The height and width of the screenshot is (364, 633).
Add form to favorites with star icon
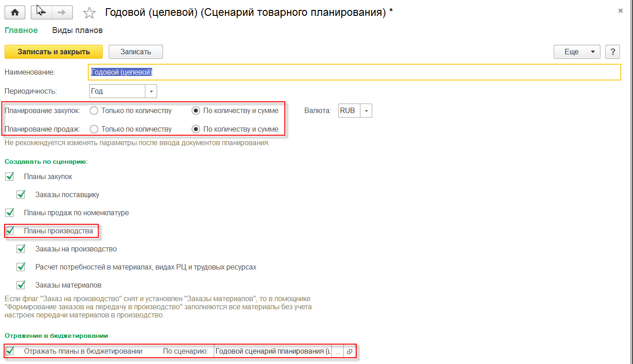(x=90, y=13)
